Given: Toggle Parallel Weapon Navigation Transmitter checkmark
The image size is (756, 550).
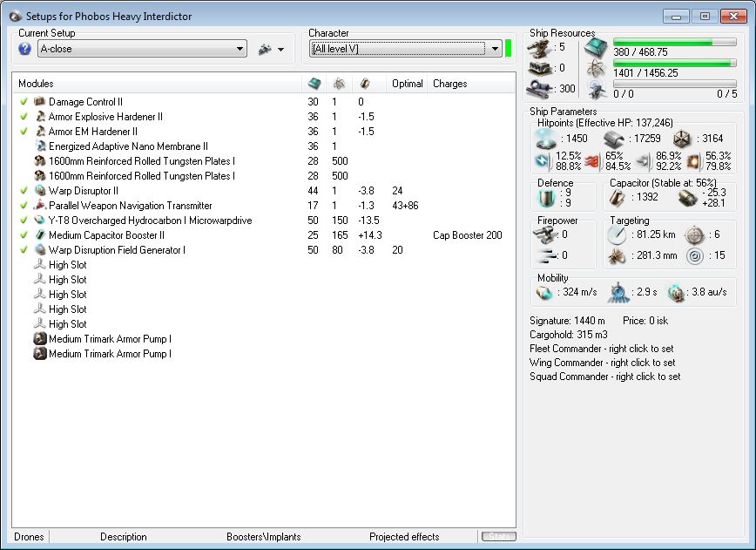Looking at the screenshot, I should click(x=24, y=206).
